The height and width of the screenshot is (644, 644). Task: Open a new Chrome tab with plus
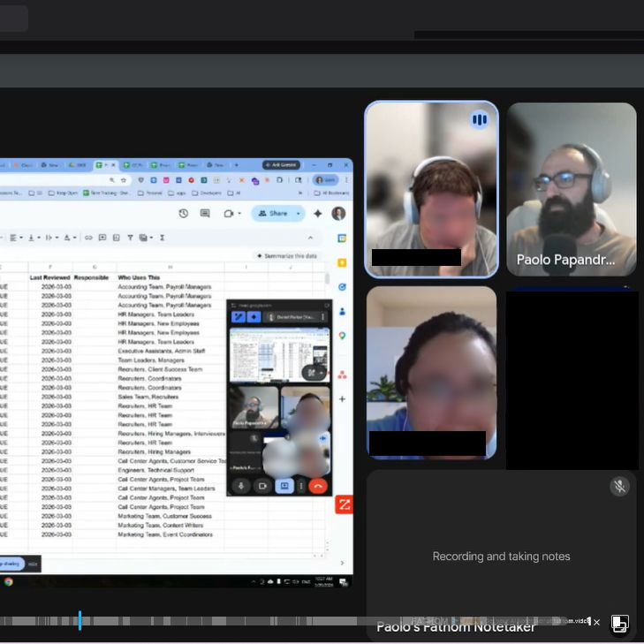[x=236, y=165]
